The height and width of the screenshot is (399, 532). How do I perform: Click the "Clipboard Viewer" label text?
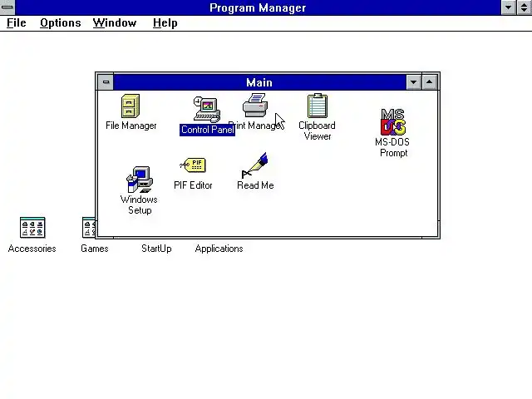coord(317,131)
